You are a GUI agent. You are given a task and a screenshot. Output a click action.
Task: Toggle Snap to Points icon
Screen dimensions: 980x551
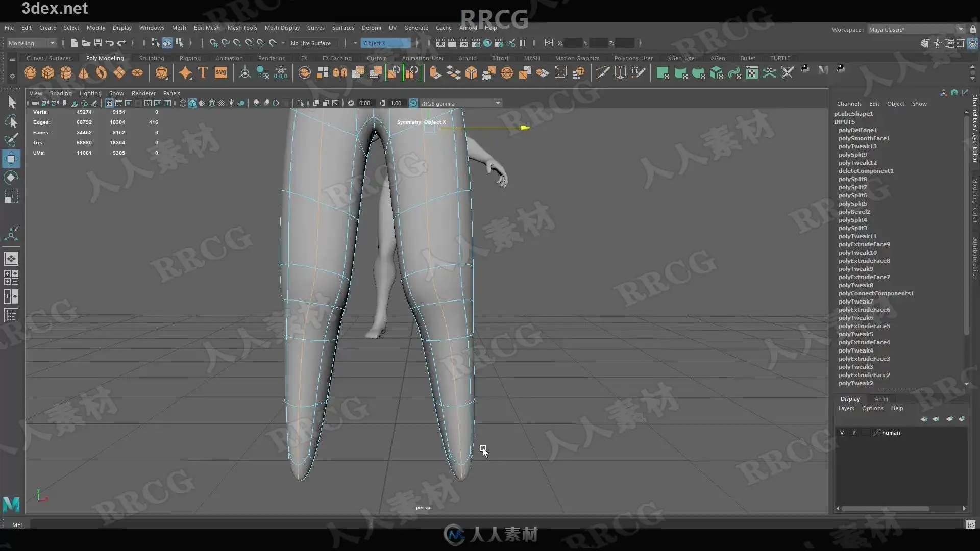coord(237,43)
